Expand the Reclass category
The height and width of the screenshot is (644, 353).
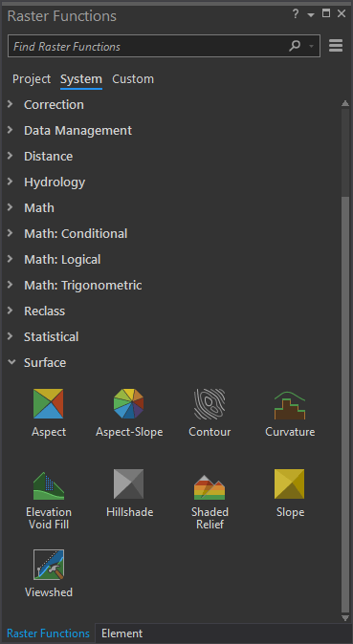click(11, 311)
